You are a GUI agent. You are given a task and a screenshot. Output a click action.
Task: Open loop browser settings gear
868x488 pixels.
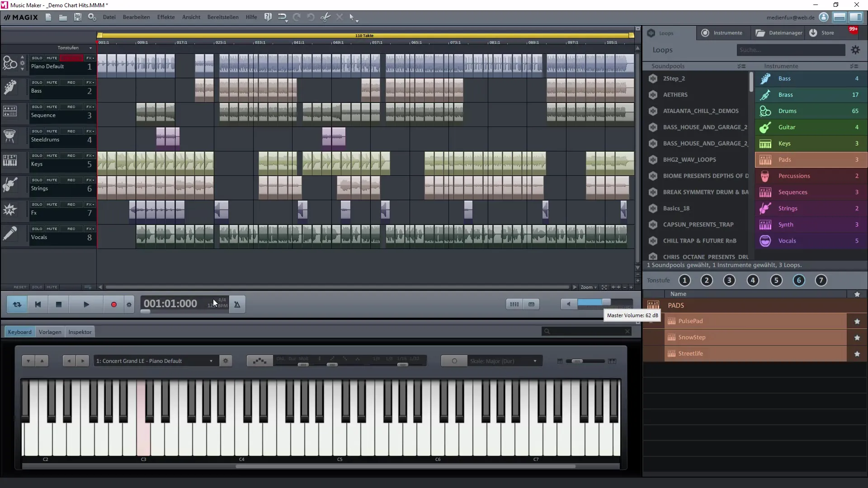point(855,50)
